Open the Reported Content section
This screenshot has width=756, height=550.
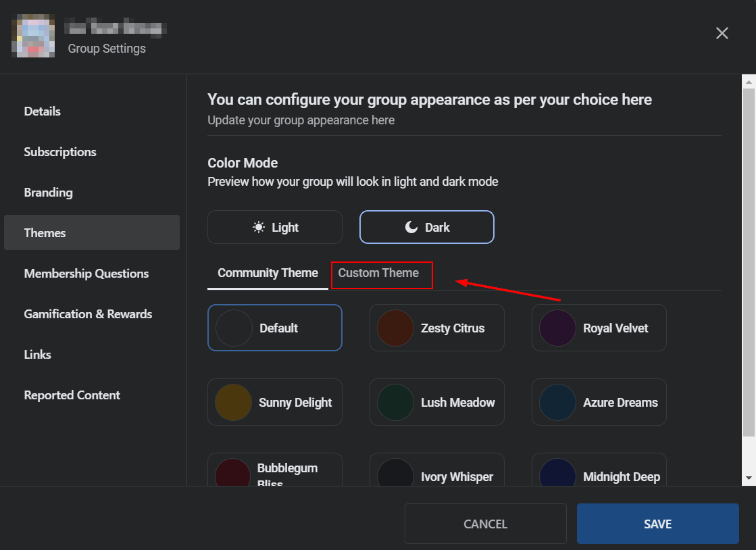click(72, 395)
